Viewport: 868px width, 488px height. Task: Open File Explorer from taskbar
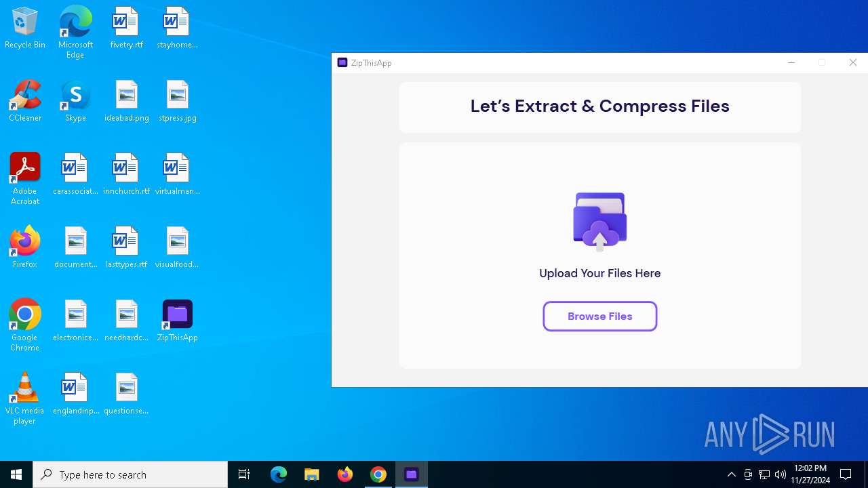312,474
